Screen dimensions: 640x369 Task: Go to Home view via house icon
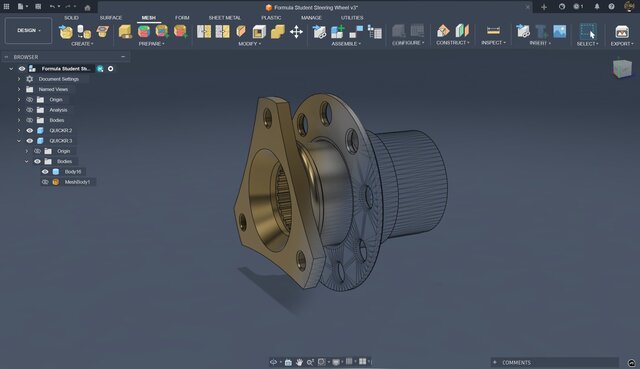pos(87,7)
